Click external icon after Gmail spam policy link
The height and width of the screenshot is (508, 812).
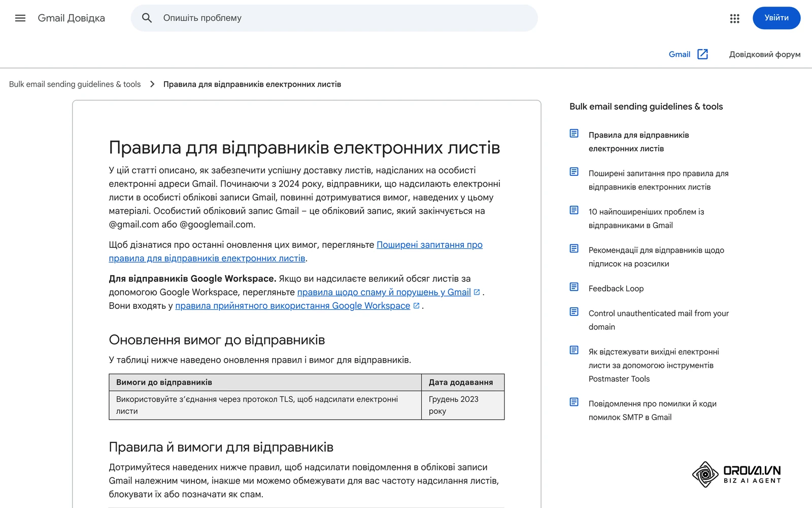pos(477,292)
